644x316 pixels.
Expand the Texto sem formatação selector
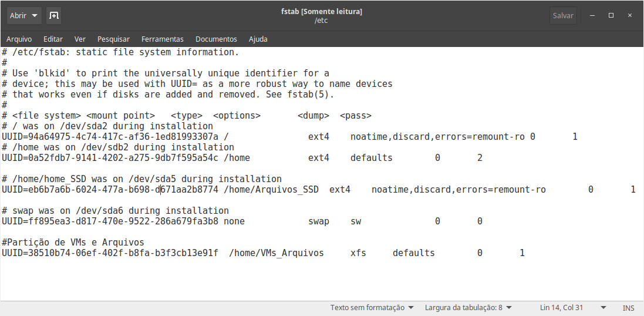pyautogui.click(x=372, y=307)
